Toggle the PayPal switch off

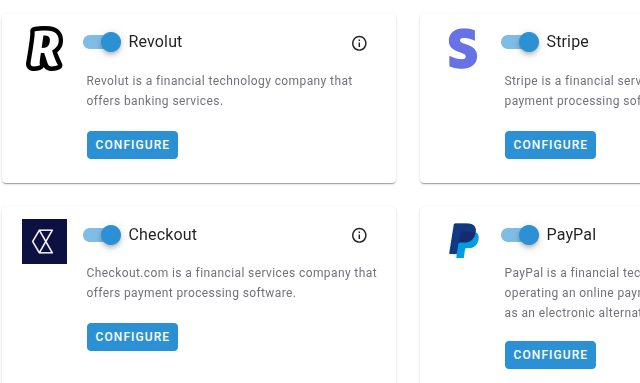520,235
